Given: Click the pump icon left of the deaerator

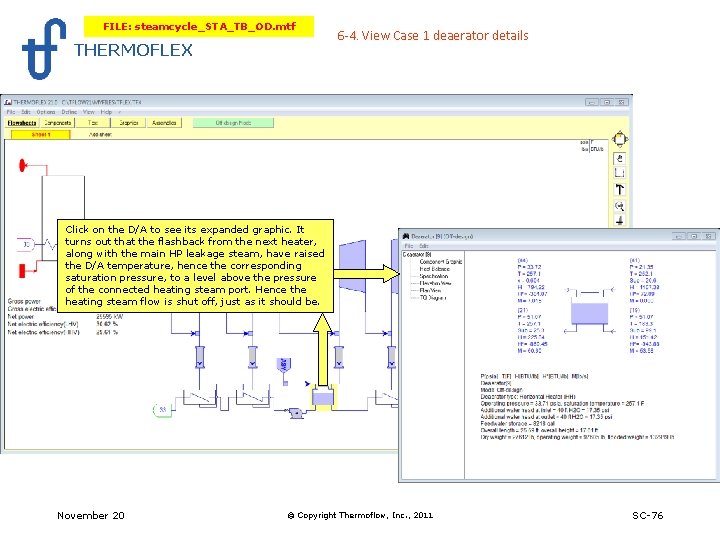Looking at the screenshot, I should pyautogui.click(x=296, y=412).
